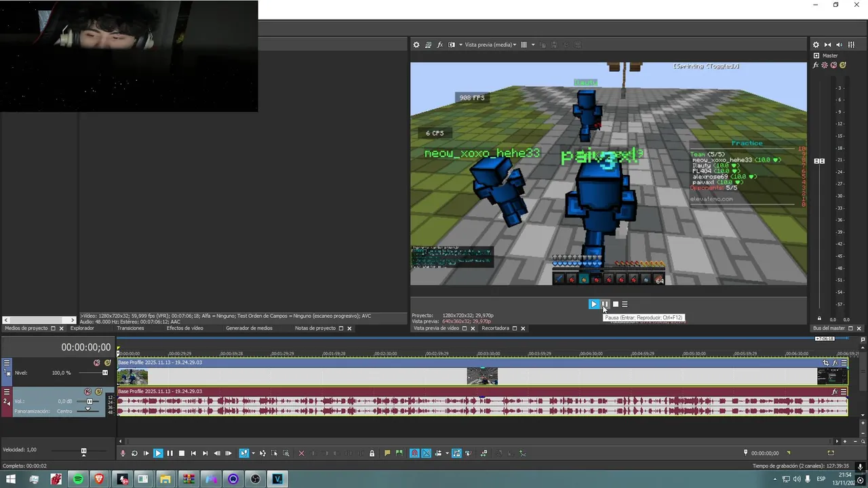The height and width of the screenshot is (488, 868).
Task: Open audio event FX icon on clip header
Action: coord(835,392)
